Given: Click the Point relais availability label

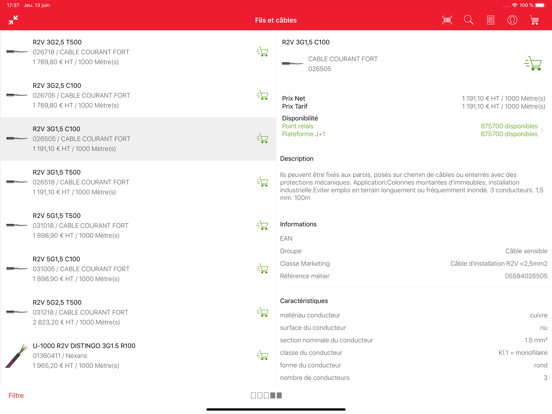Looking at the screenshot, I should pos(297,126).
